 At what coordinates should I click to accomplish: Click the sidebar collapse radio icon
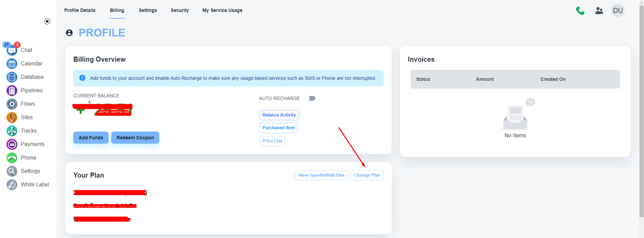click(47, 21)
